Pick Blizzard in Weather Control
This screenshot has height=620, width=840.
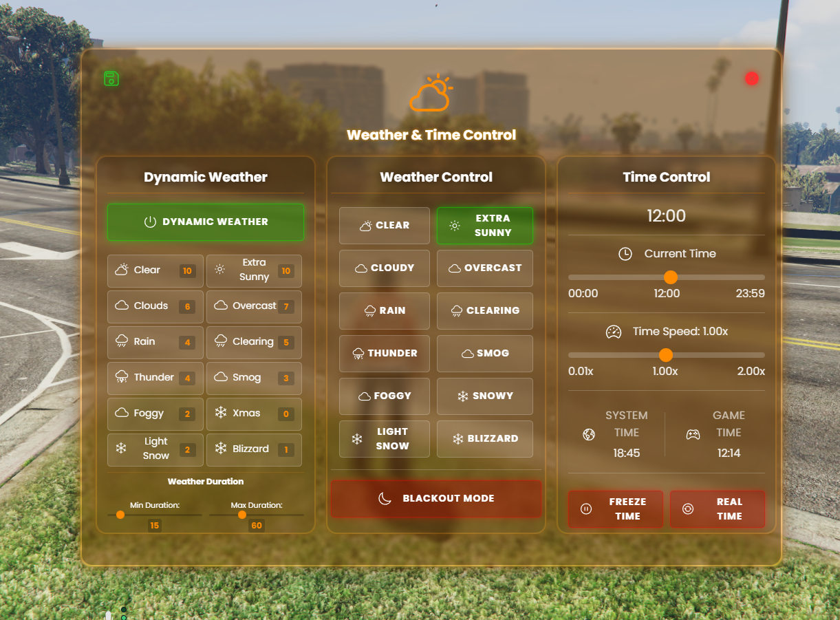485,438
